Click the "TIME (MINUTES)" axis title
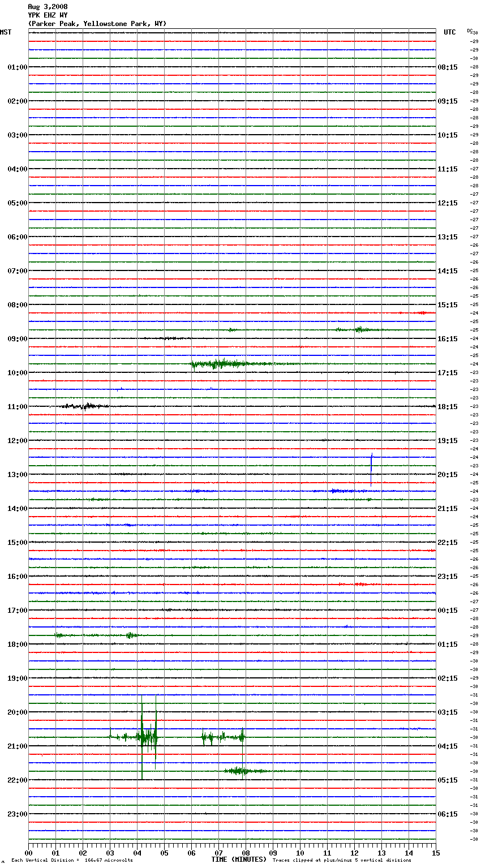The image size is (481, 868). click(239, 860)
